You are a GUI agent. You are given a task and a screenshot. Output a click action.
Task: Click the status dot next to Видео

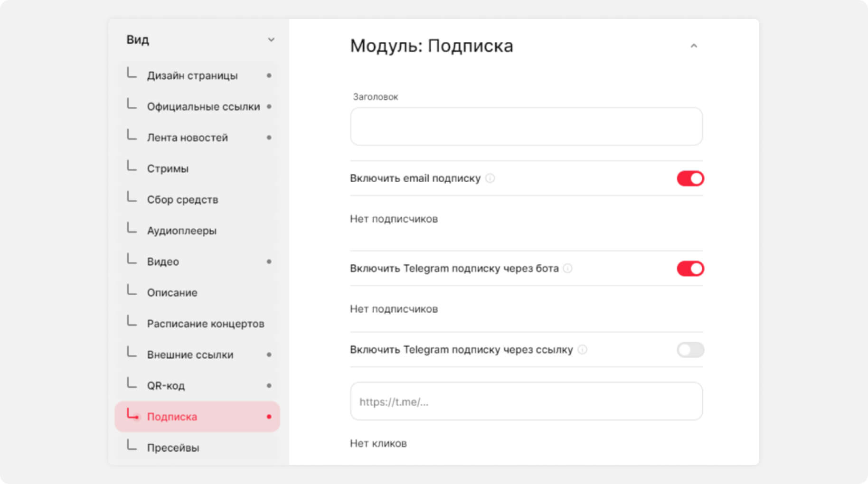coord(269,261)
